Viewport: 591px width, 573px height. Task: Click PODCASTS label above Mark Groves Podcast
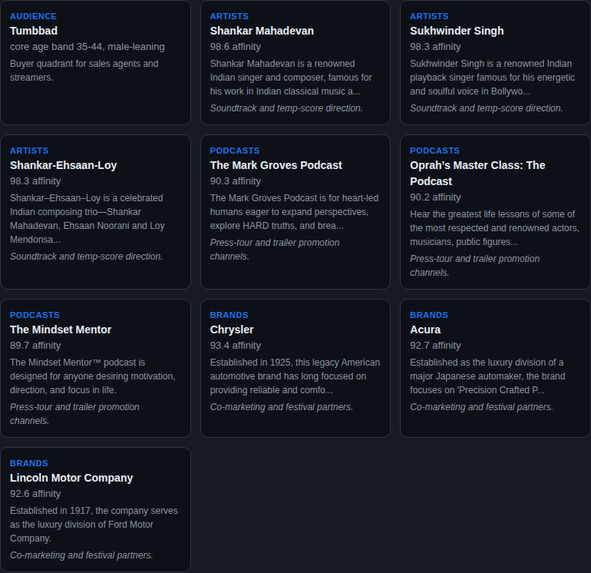click(234, 150)
